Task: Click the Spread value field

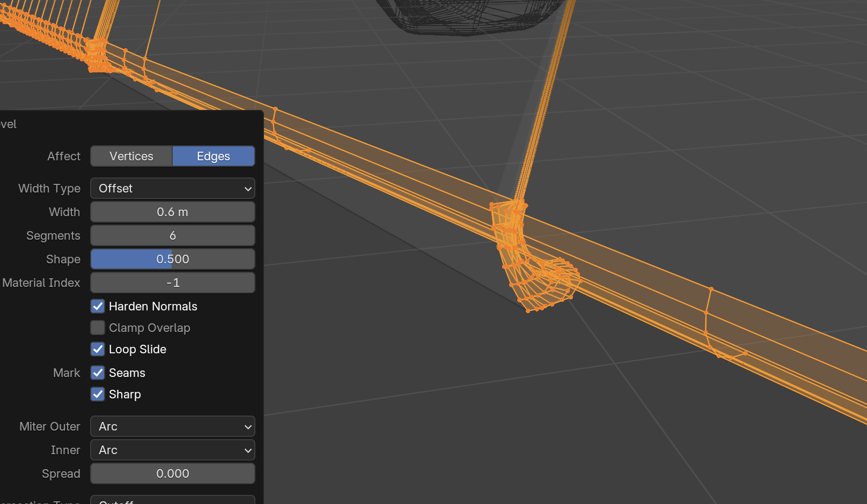Action: 172,473
